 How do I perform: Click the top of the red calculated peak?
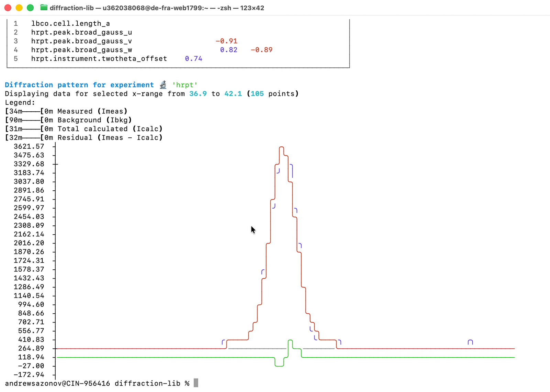[282, 147]
